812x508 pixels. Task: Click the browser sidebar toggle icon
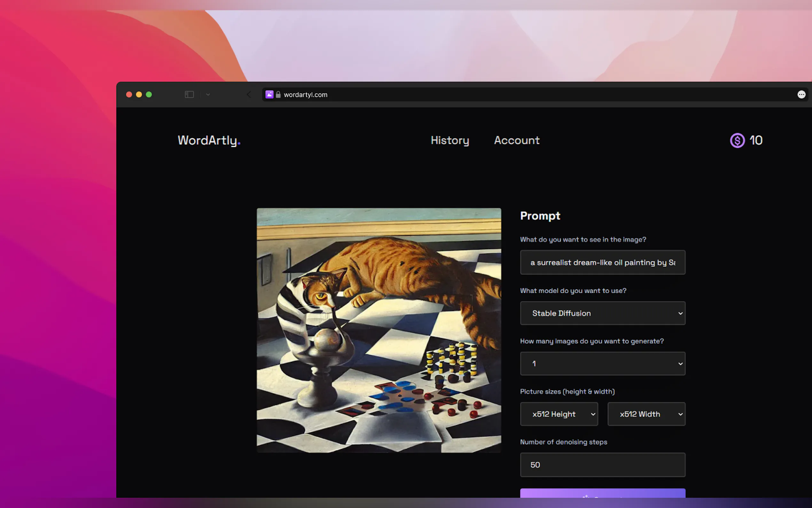189,95
